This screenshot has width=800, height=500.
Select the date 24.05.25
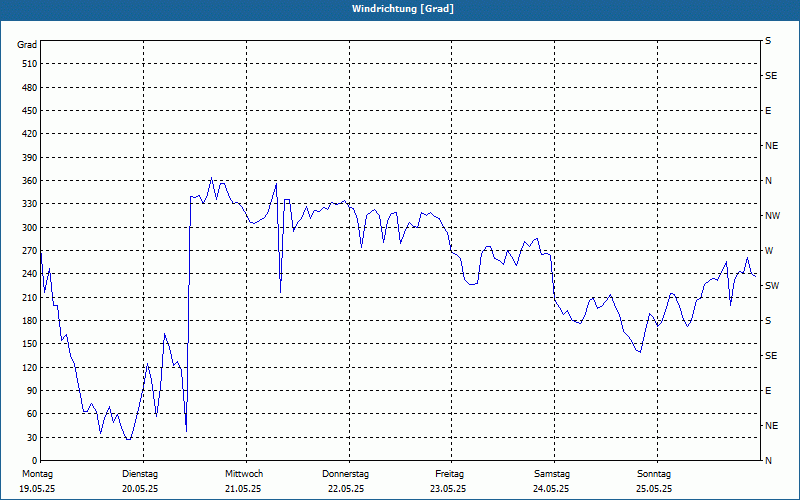click(x=551, y=489)
